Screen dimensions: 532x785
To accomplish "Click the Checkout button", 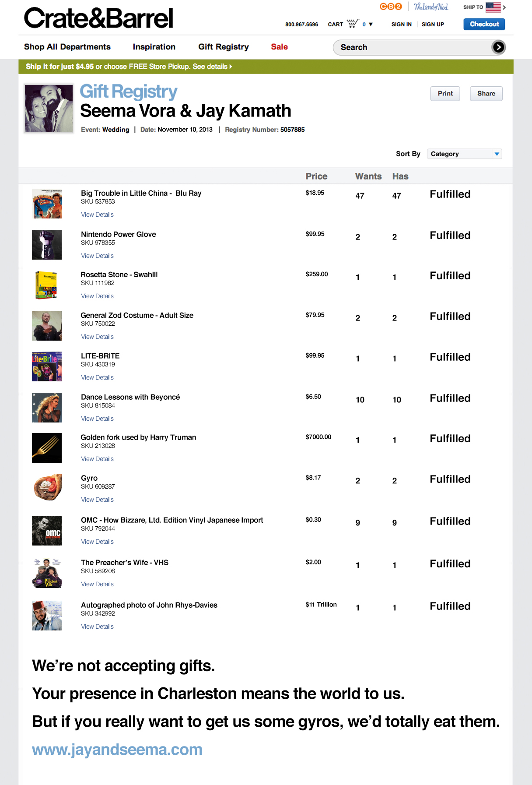I will pyautogui.click(x=484, y=24).
